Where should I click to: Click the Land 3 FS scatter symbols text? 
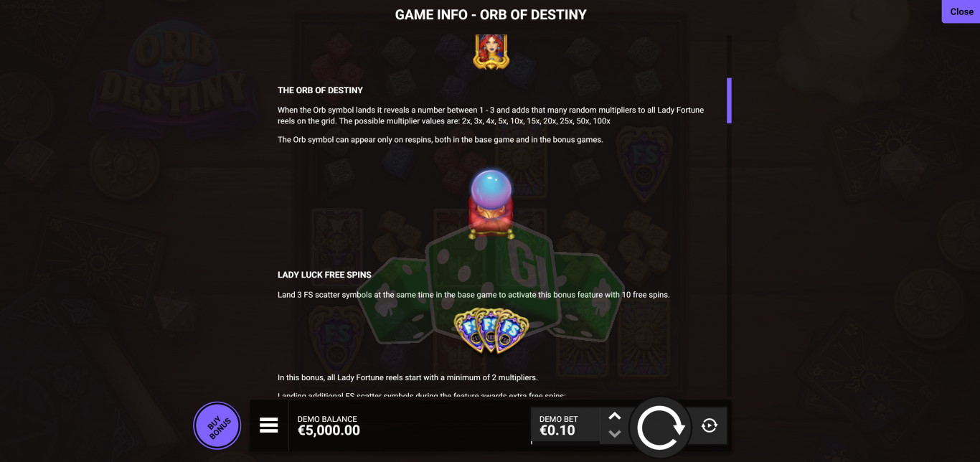click(x=473, y=295)
